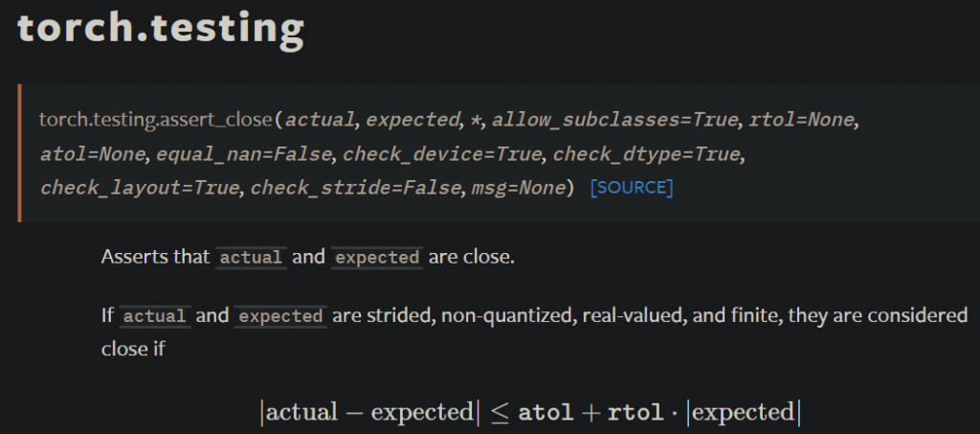Click the allow_subclasses=True parameter
This screenshot has width=980, height=434.
(615, 120)
